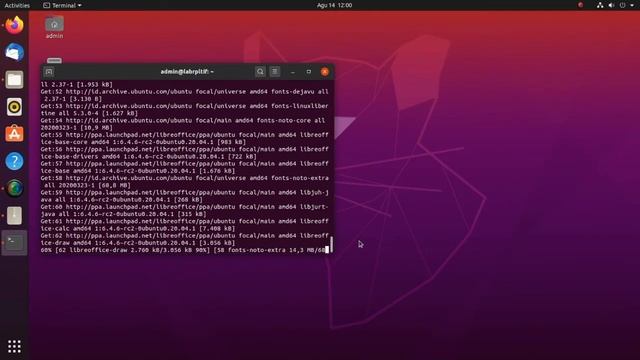Open the terminal search button

click(x=260, y=72)
